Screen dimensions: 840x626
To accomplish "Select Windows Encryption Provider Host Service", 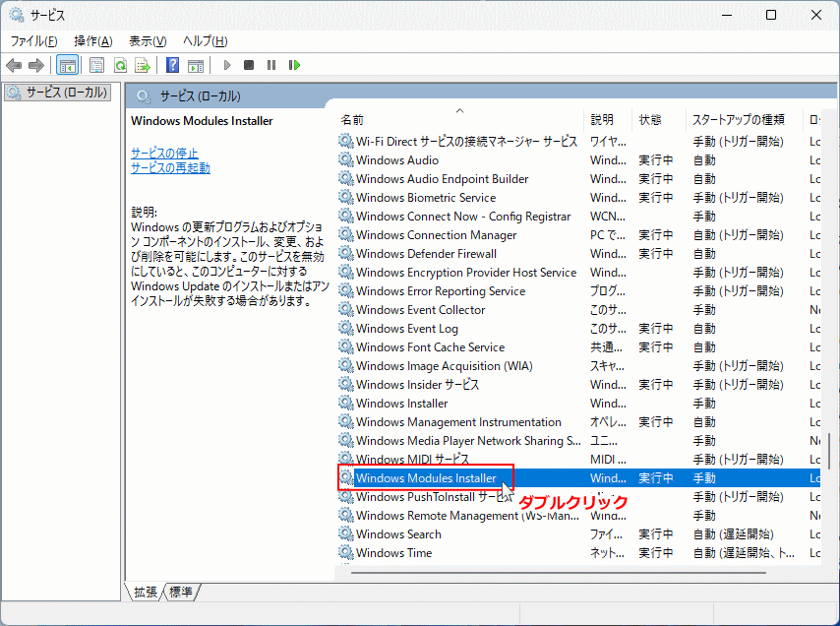I will tap(579, 272).
